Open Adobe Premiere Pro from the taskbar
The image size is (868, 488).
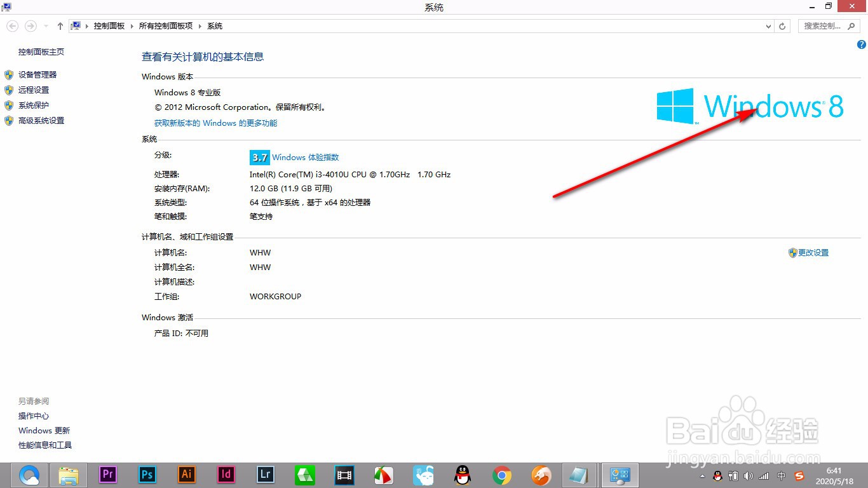tap(108, 474)
